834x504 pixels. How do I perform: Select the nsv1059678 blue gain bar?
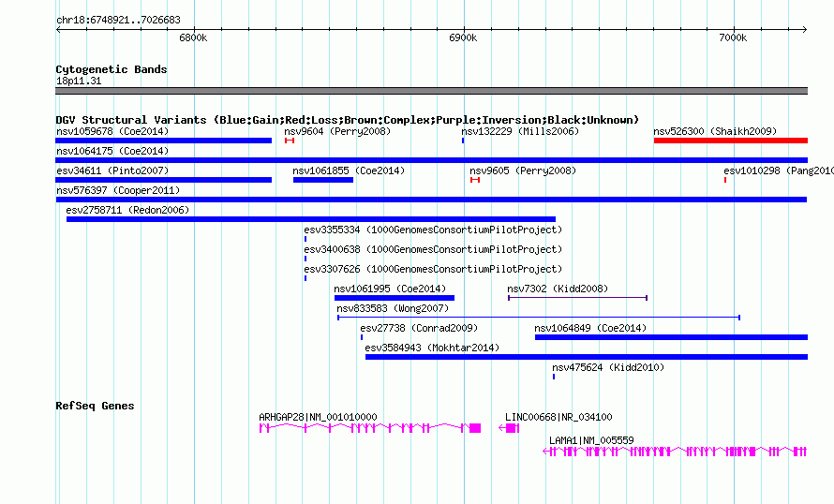[x=164, y=141]
